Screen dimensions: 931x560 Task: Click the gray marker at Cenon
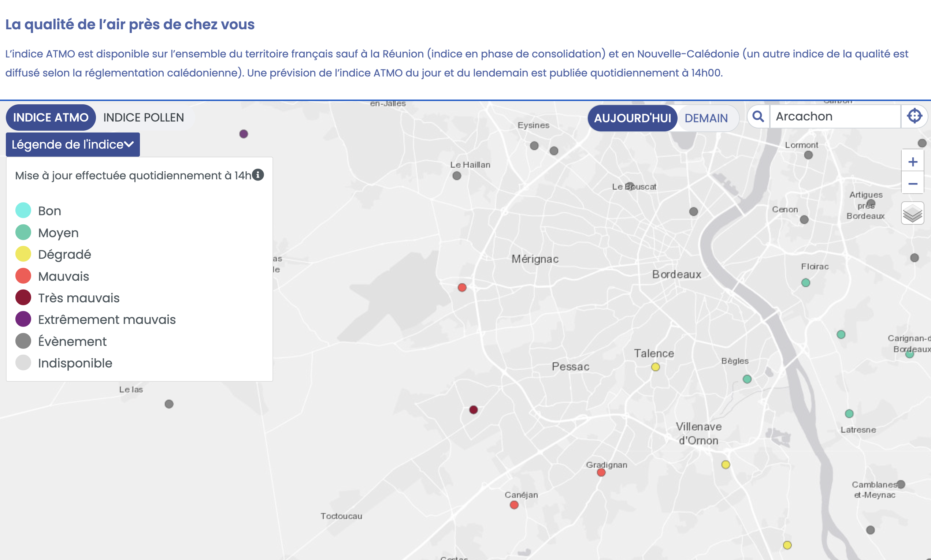804,220
